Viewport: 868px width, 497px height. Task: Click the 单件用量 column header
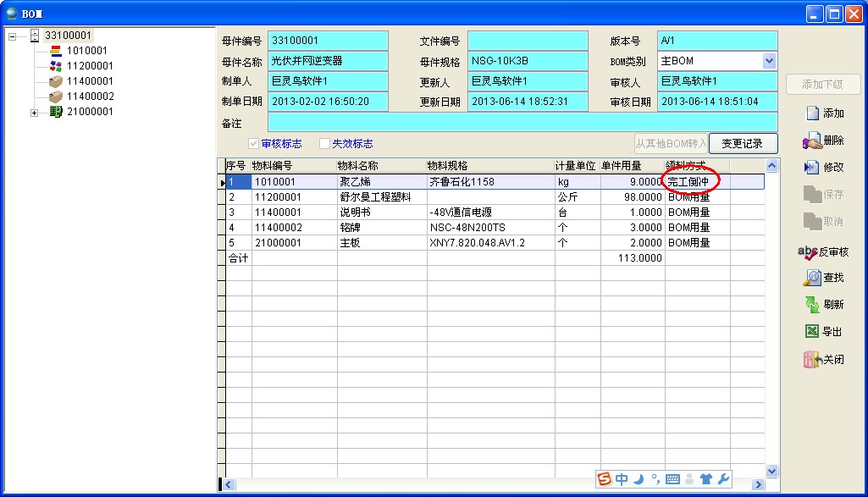click(633, 165)
